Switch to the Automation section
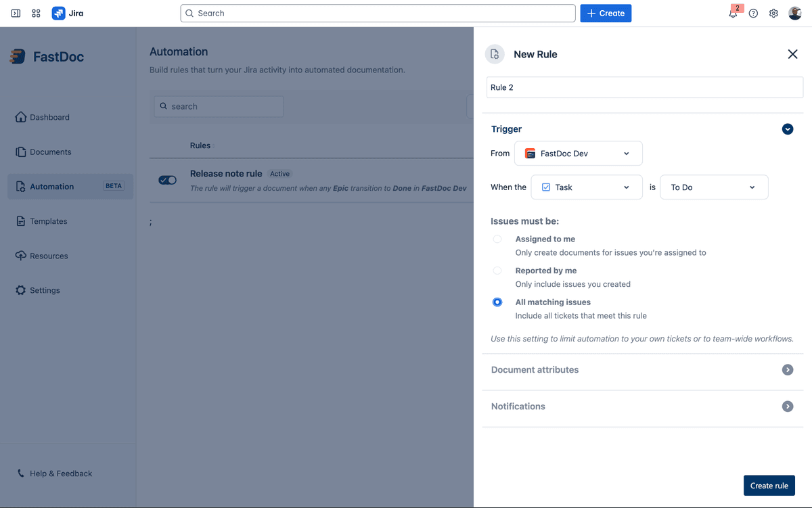Image resolution: width=812 pixels, height=508 pixels. [x=53, y=186]
